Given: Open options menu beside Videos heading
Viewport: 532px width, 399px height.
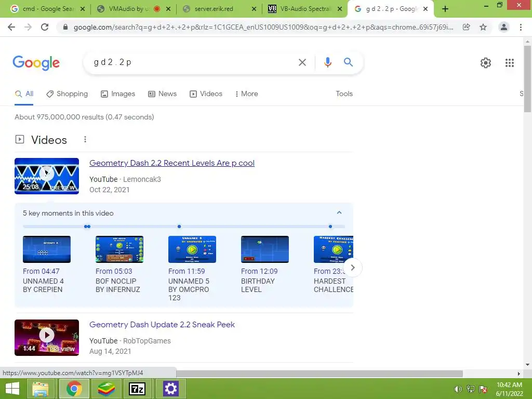Looking at the screenshot, I should tap(85, 139).
